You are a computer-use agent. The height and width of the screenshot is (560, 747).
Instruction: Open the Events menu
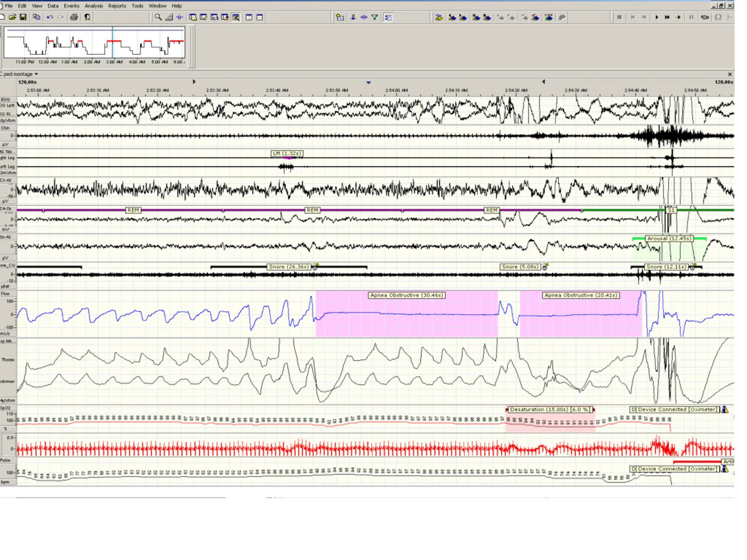click(71, 6)
